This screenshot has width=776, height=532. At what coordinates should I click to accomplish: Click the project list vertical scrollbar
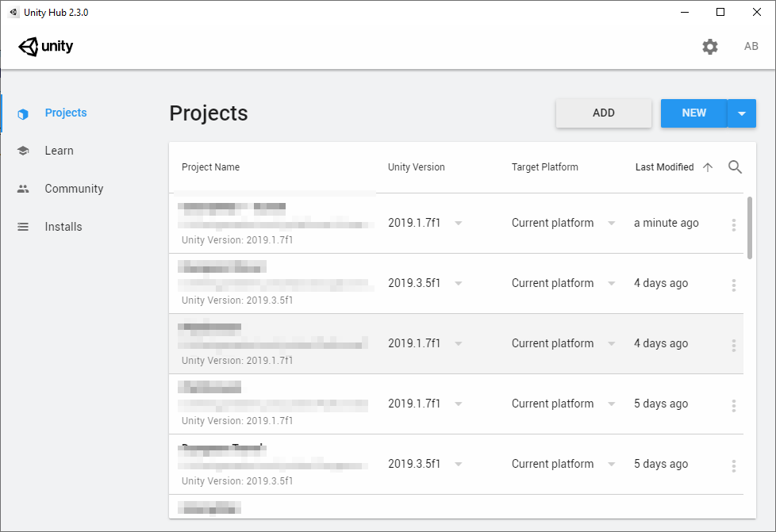click(x=751, y=228)
